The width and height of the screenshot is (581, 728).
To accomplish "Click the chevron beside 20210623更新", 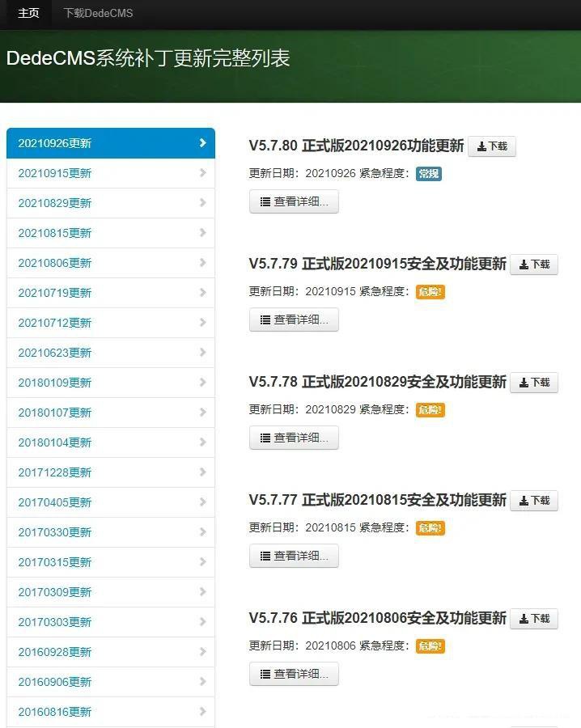I will coord(202,353).
